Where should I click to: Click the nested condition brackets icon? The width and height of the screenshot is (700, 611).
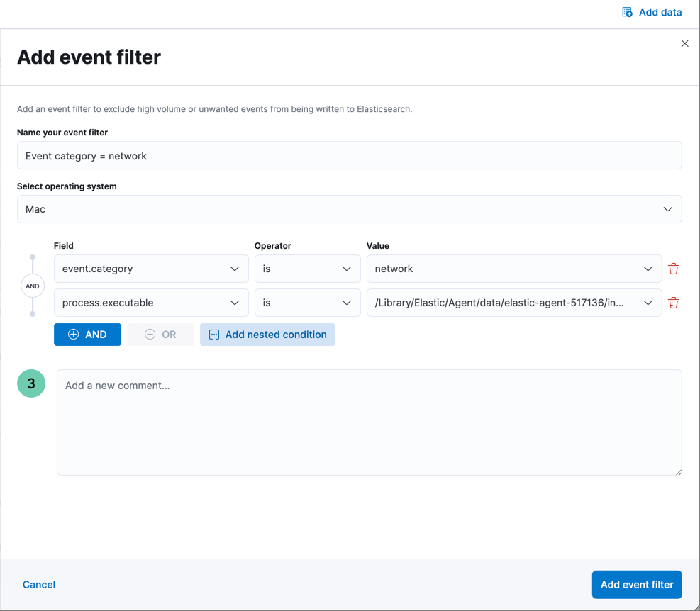[213, 334]
